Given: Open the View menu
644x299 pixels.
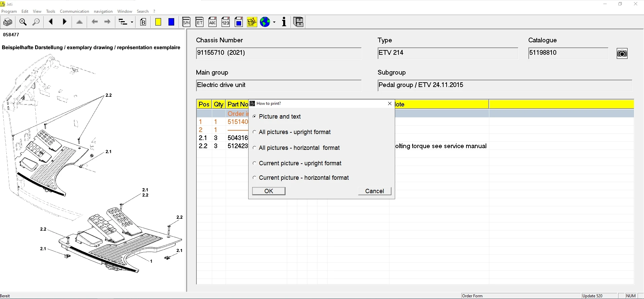Looking at the screenshot, I should (37, 11).
